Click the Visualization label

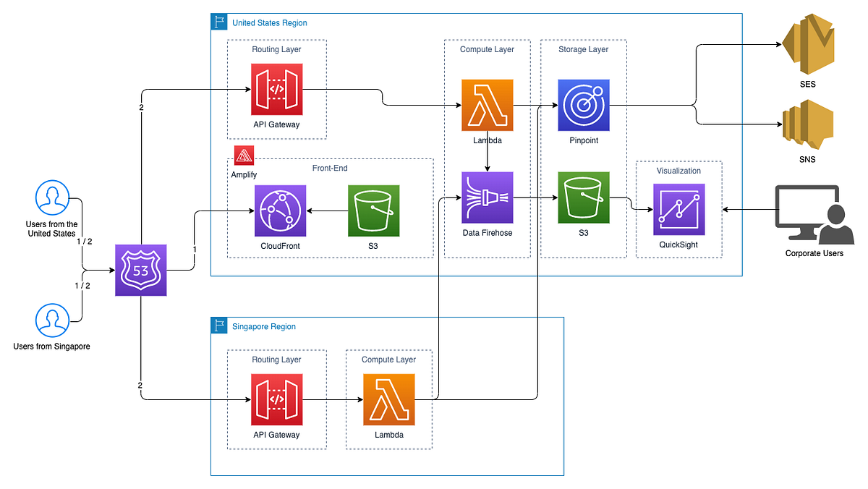[x=678, y=171]
